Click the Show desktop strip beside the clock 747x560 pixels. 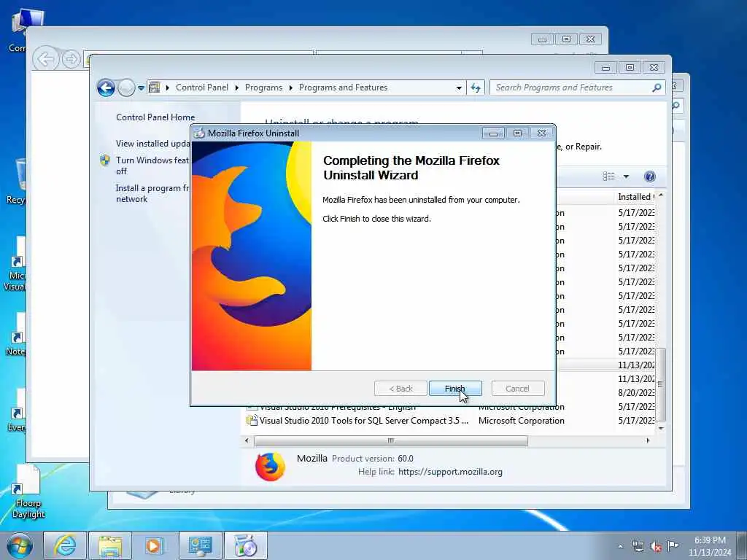click(x=742, y=546)
